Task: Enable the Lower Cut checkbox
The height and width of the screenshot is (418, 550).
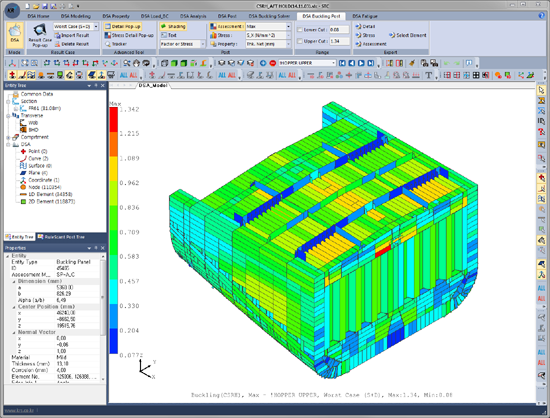Action: click(300, 30)
